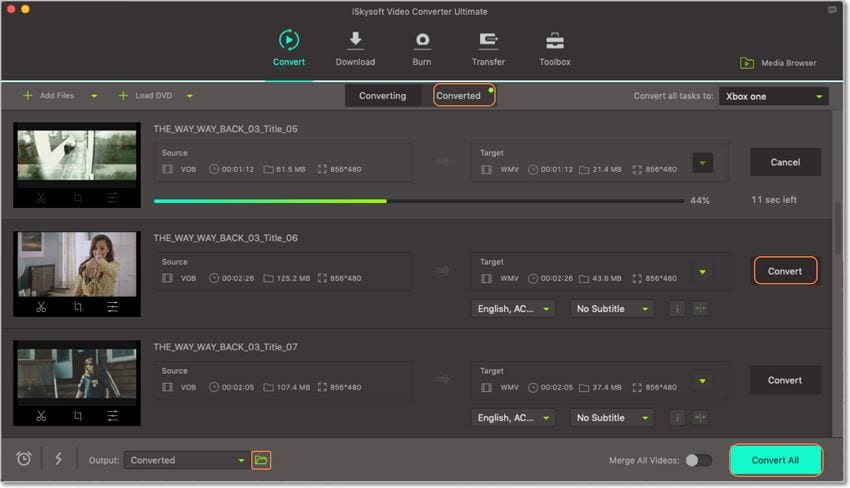Toggle Merge All Videos switch
The height and width of the screenshot is (488, 850).
tap(699, 460)
